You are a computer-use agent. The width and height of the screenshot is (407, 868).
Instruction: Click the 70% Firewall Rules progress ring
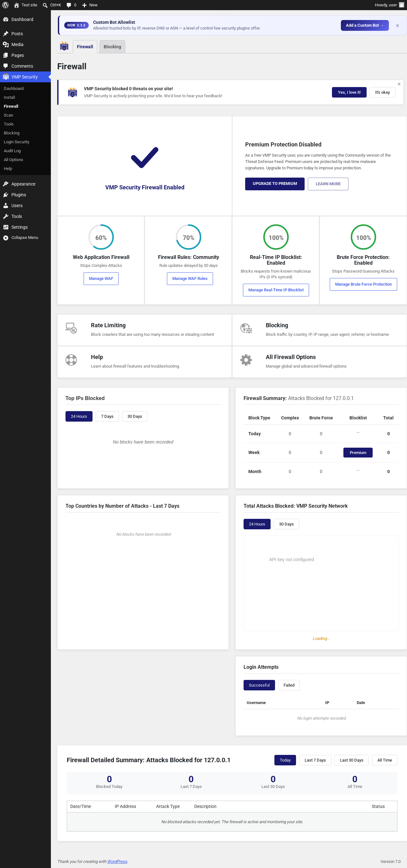189,238
